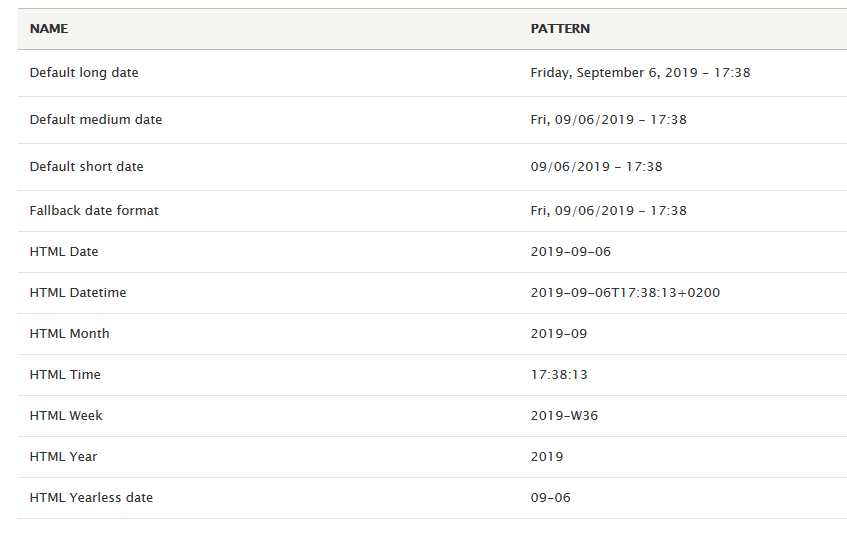Screen dimensions: 847x543
Task: Select the Default short date name
Action: click(x=86, y=166)
